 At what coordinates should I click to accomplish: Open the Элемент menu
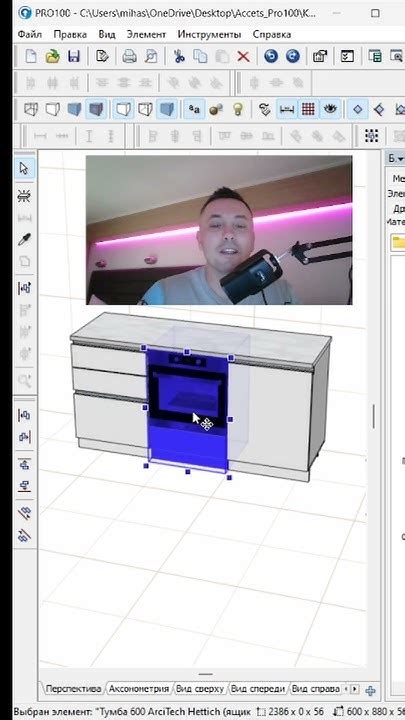[146, 34]
